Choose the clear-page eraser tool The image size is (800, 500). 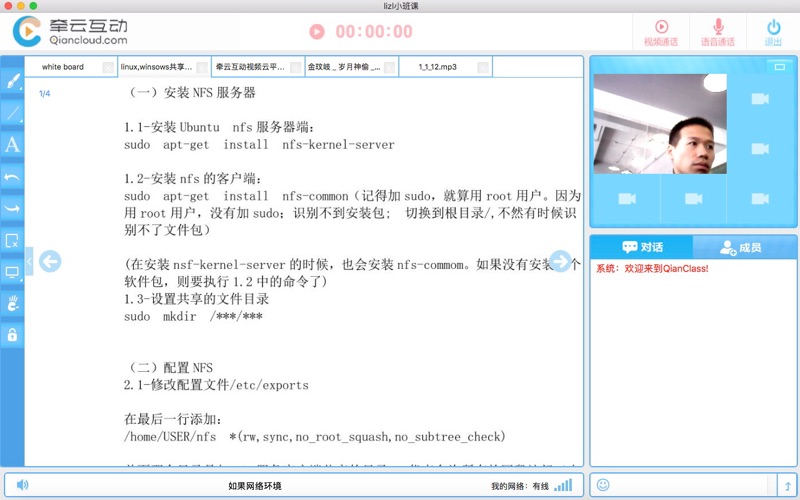point(12,240)
